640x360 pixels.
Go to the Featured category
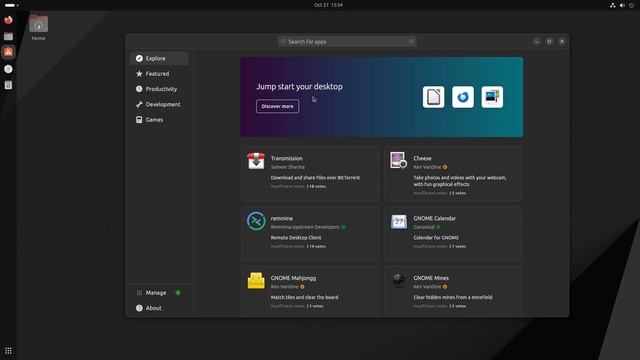(159, 74)
